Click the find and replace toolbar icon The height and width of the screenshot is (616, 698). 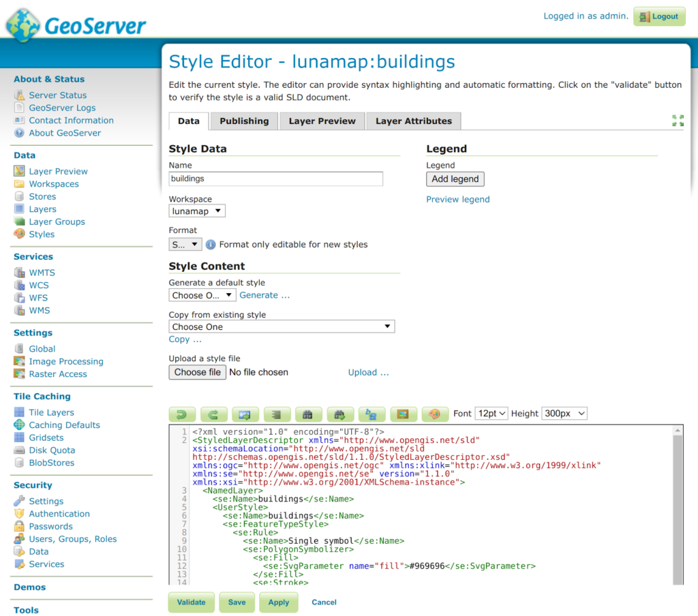coord(340,414)
